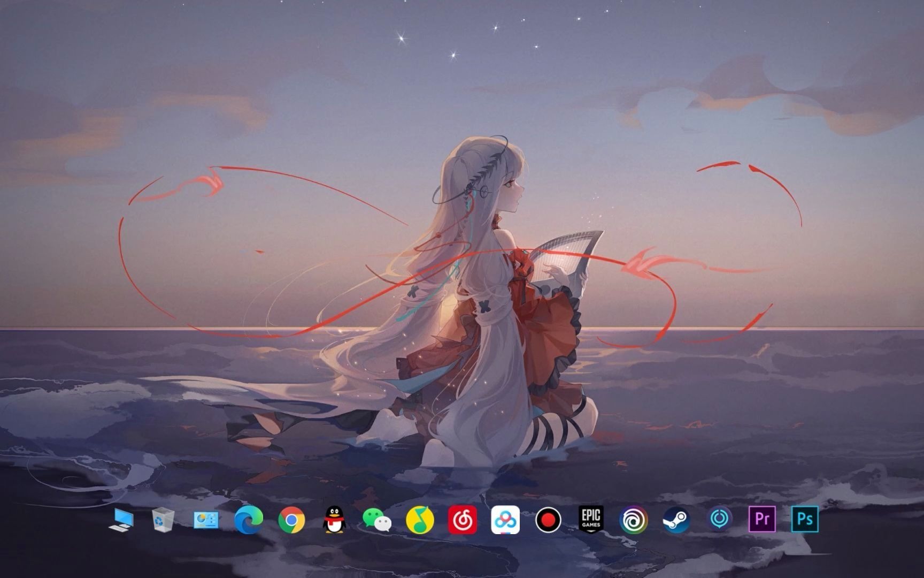
Task: Launch Microsoft Edge browser
Action: [x=249, y=520]
